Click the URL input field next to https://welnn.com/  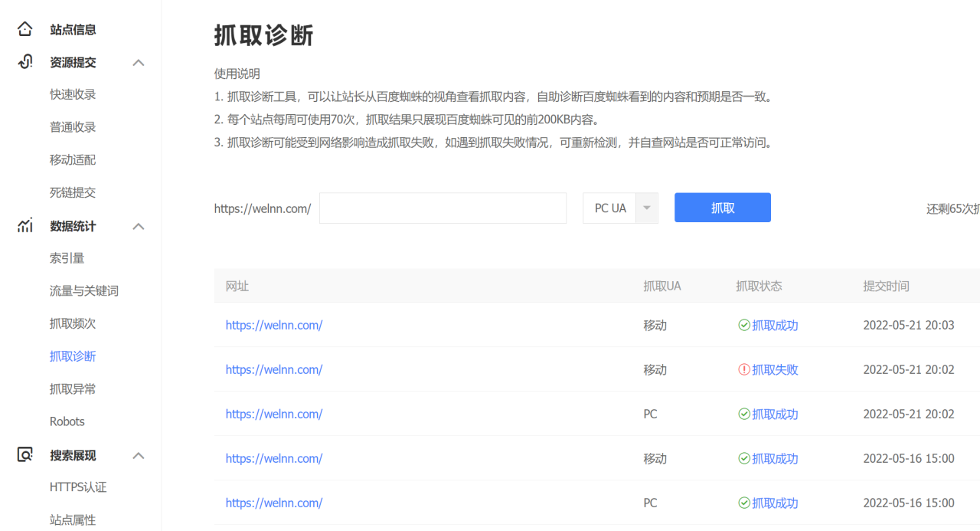point(443,208)
